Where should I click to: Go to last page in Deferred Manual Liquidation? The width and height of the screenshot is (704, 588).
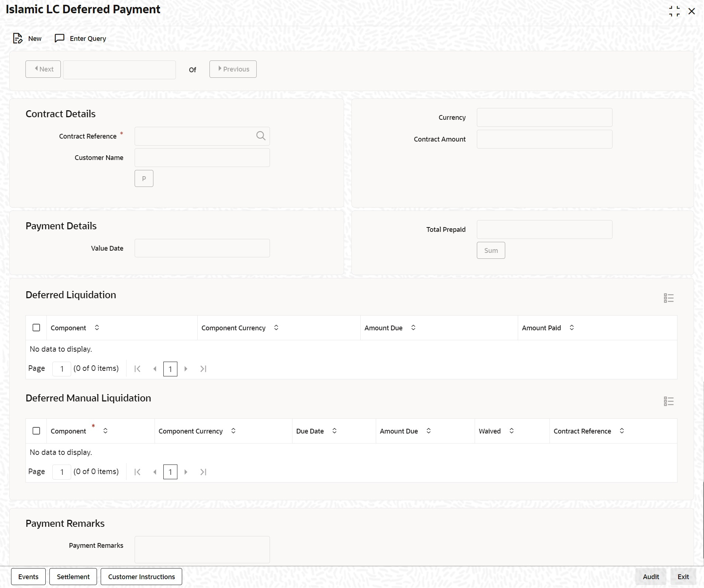203,472
